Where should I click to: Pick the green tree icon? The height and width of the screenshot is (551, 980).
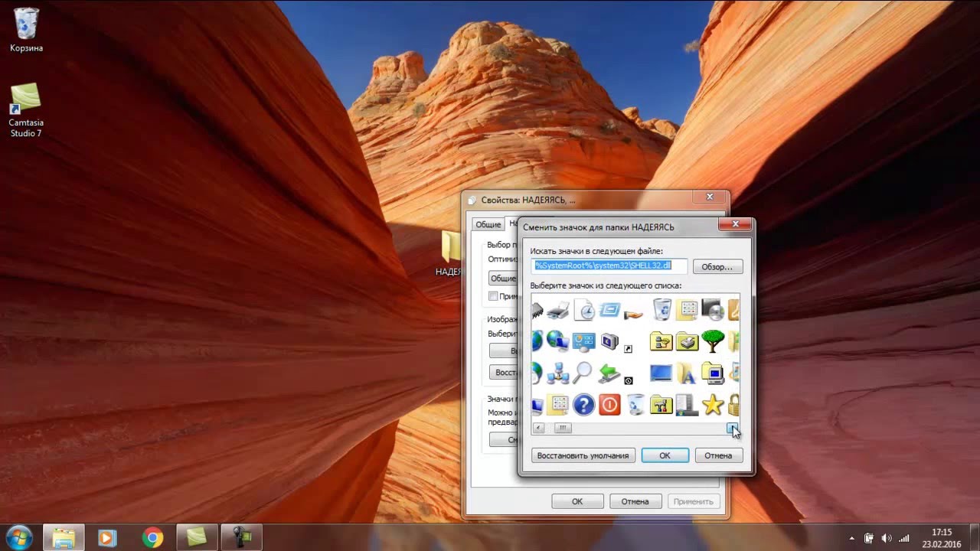point(713,341)
